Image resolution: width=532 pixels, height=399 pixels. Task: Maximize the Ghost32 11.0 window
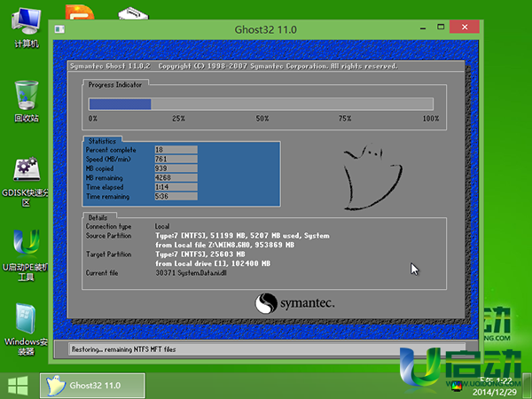tap(441, 27)
